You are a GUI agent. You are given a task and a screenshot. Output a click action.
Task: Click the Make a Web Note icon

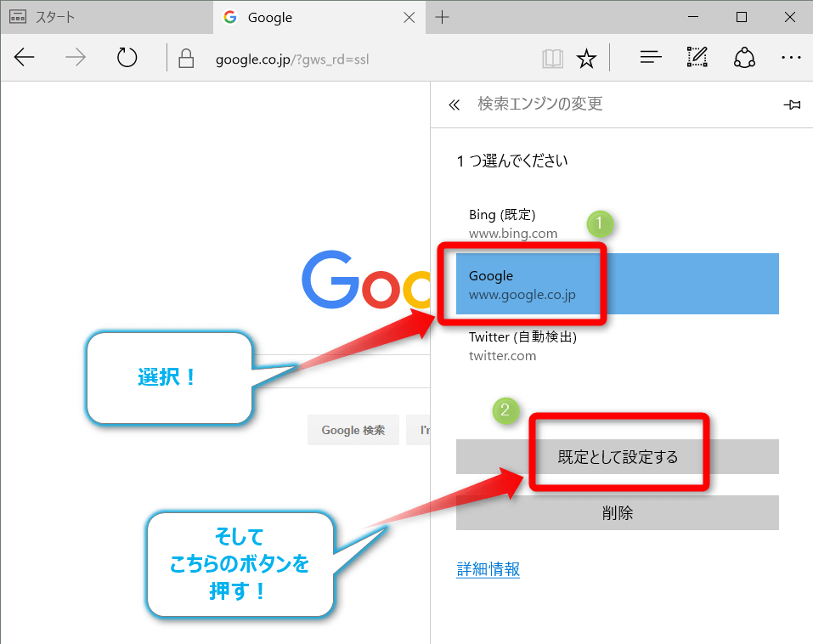tap(697, 58)
